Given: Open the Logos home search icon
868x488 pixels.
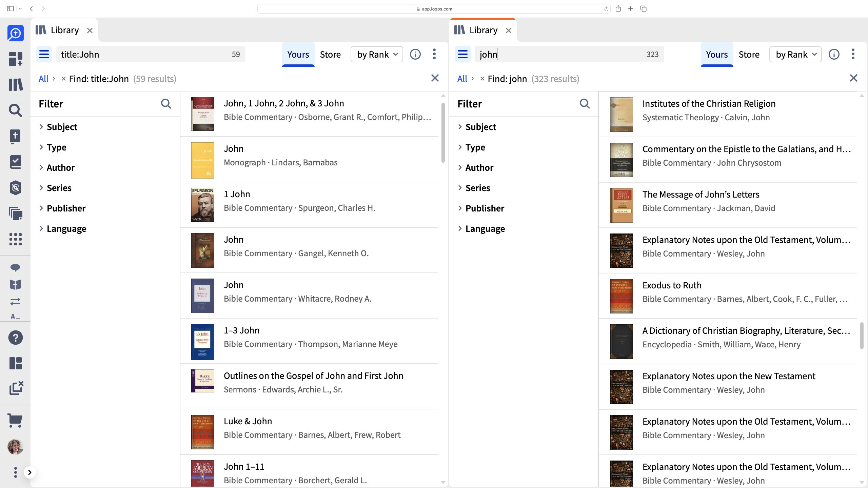Looking at the screenshot, I should tap(16, 33).
